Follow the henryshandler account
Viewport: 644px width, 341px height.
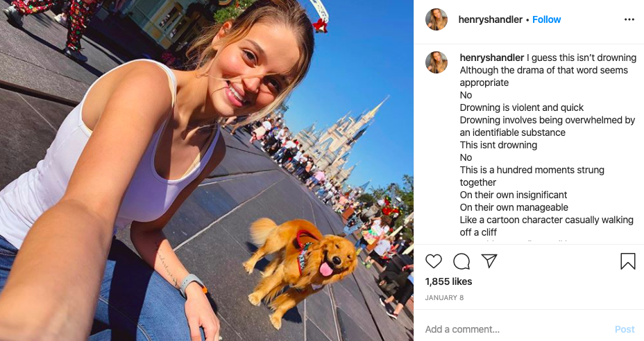pos(546,19)
